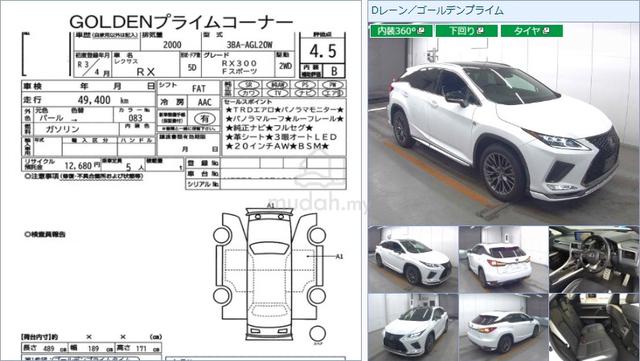This screenshot has width=640, height=361.
Task: Click the カワ leather equipment oval
Action: tap(249, 93)
